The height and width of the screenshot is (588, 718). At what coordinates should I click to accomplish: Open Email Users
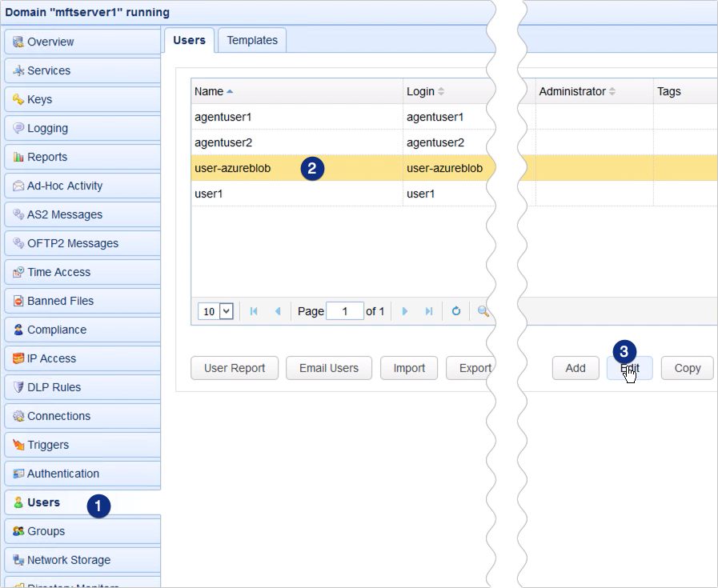(x=328, y=368)
